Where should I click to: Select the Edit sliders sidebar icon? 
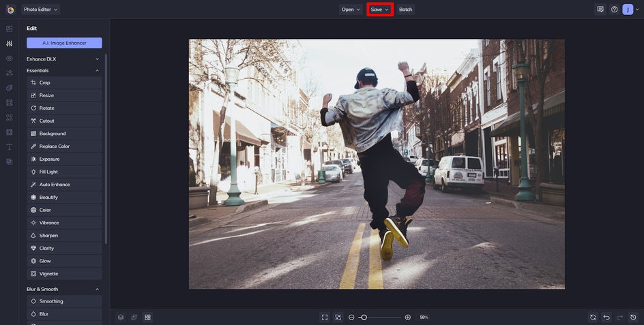tap(10, 44)
